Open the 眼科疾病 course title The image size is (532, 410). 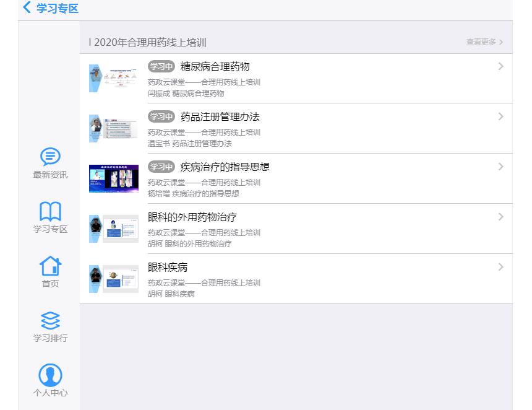click(168, 268)
